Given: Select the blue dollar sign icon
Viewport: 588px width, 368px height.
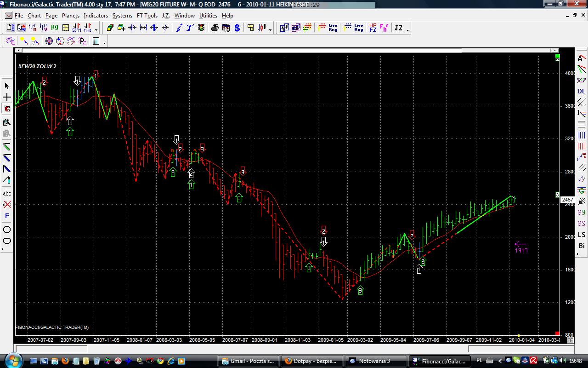Looking at the screenshot, I should (x=237, y=28).
